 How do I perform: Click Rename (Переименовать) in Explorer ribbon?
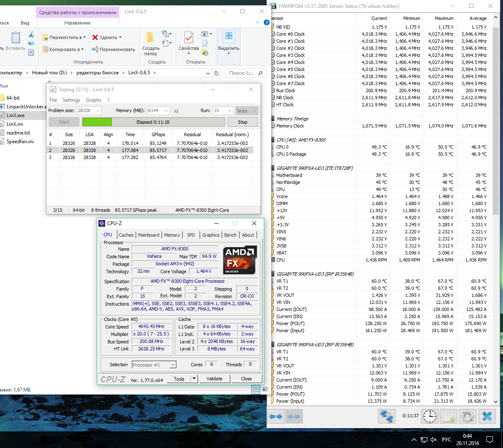coord(113,49)
